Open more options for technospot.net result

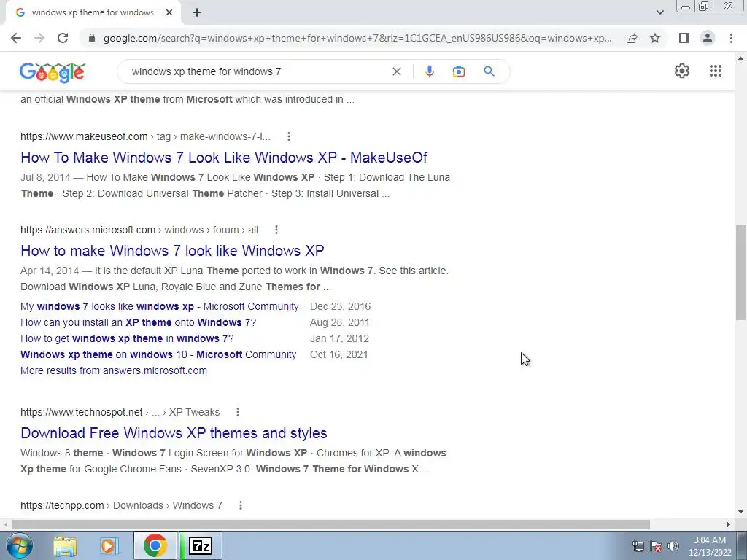tap(237, 412)
